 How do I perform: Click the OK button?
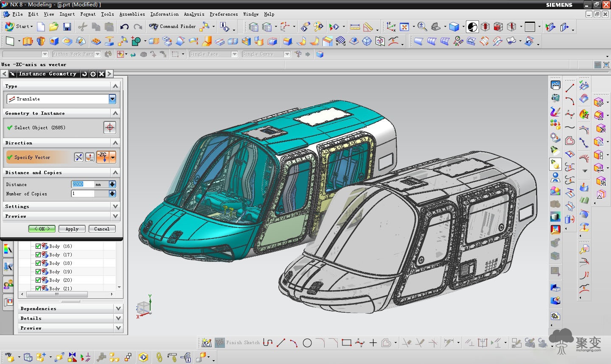[x=42, y=229]
